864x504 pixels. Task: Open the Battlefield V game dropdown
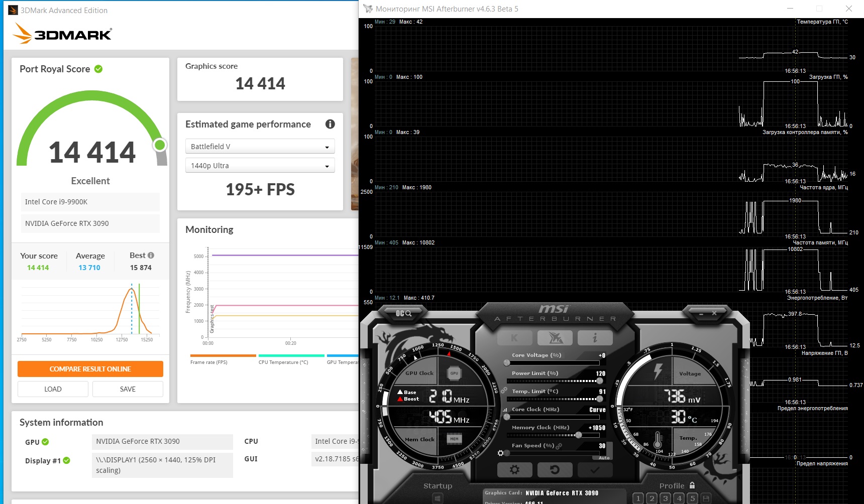(260, 147)
